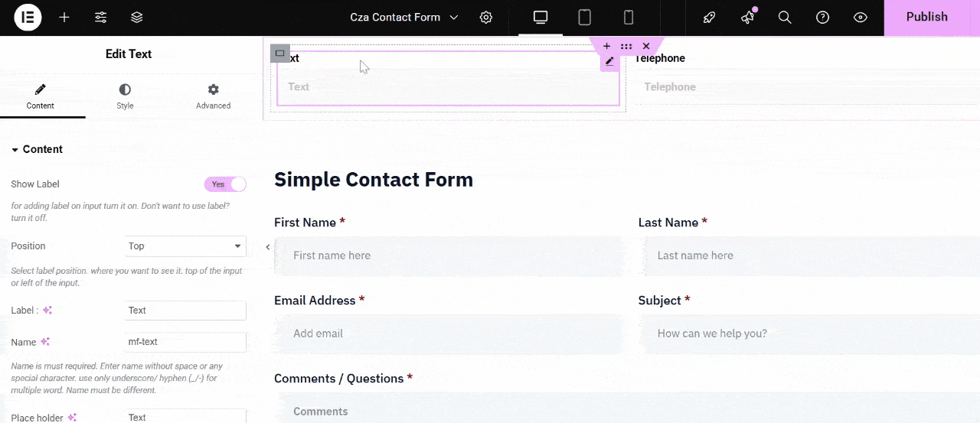The image size is (980, 423).
Task: Switch to the Style tab
Action: [125, 97]
